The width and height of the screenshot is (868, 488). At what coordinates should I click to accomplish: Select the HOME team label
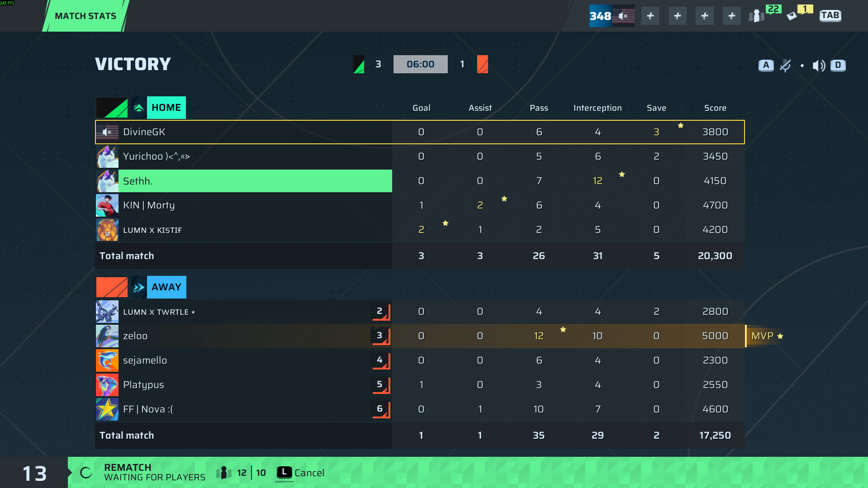(166, 108)
